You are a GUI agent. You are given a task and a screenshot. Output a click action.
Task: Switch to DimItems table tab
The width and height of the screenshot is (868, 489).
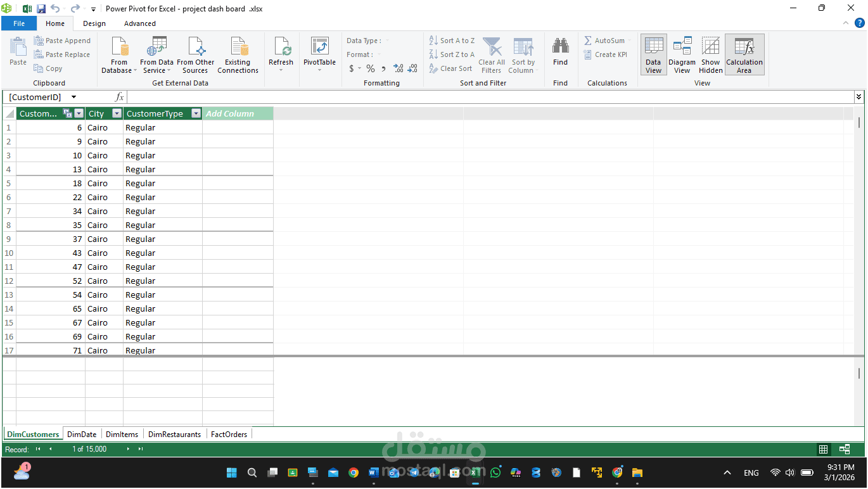(x=122, y=434)
